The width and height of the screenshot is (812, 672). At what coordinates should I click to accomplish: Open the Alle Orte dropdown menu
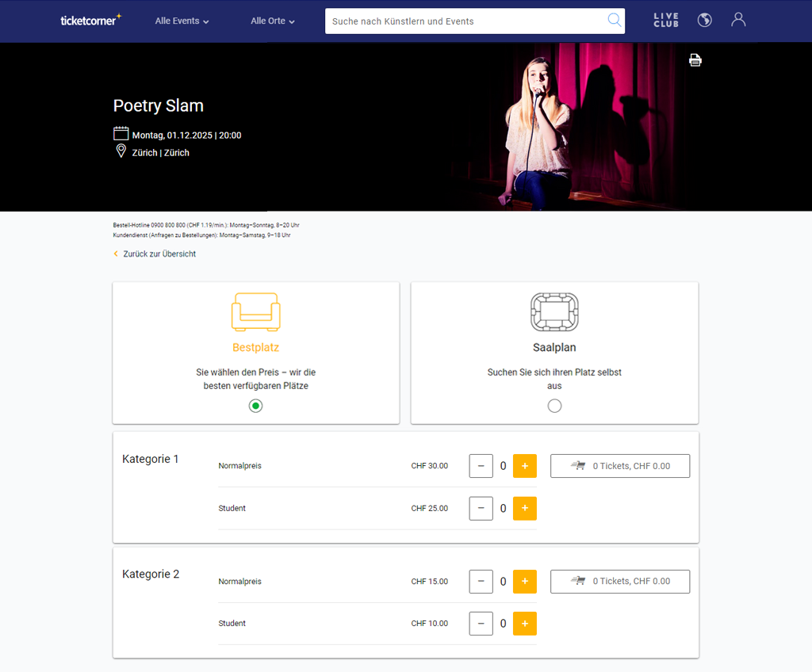click(273, 21)
